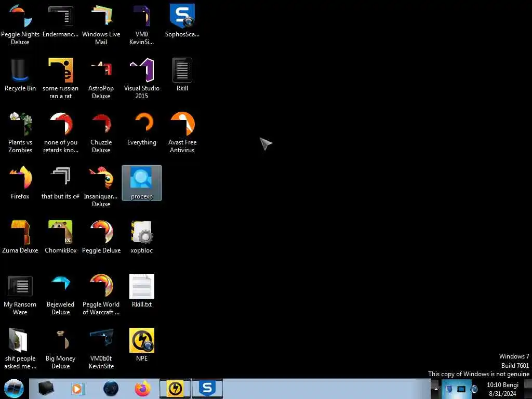This screenshot has height=399, width=532.
Task: Switch to the NPE taskbar window
Action: pos(175,389)
